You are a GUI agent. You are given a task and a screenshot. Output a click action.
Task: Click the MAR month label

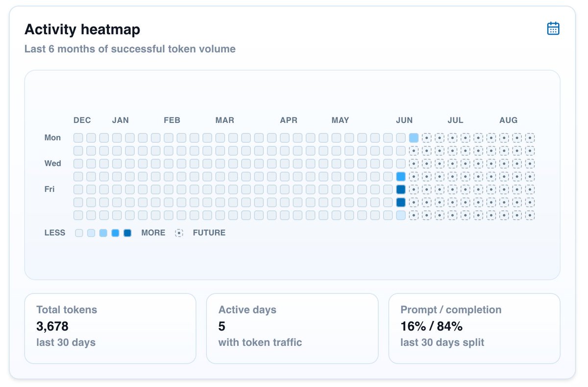[225, 121]
